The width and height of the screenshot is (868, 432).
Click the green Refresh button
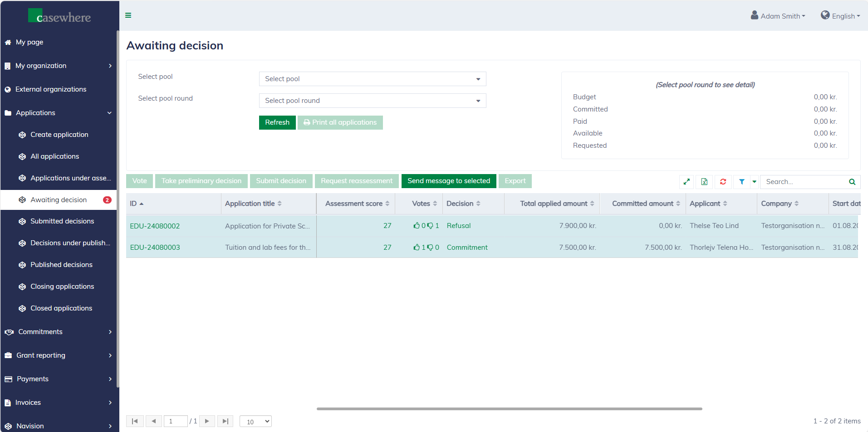(277, 122)
